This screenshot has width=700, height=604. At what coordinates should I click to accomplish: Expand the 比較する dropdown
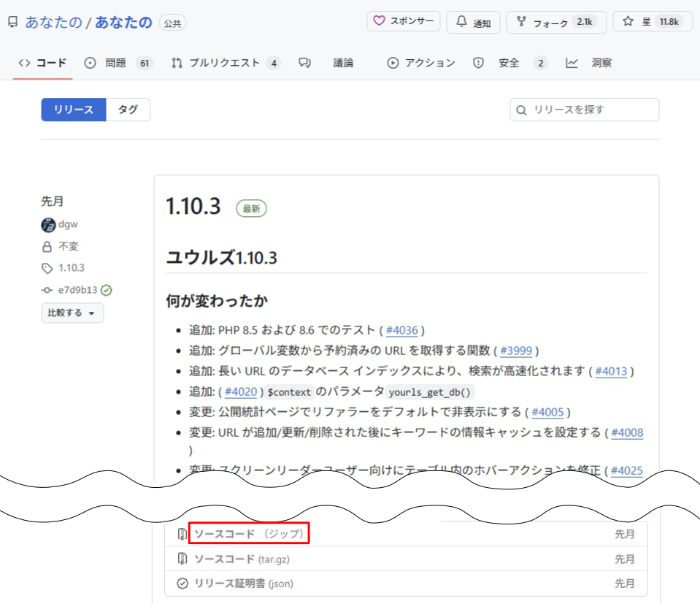pos(72,313)
